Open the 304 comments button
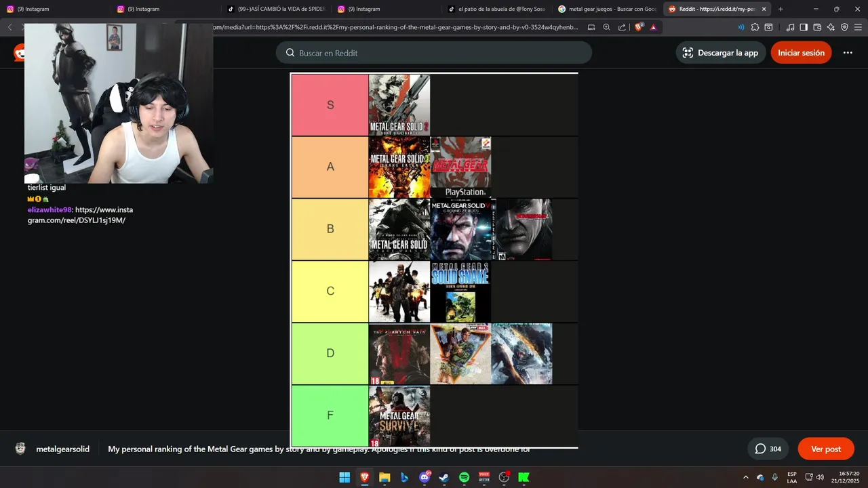Screen dimensions: 868x488 (768, 449)
